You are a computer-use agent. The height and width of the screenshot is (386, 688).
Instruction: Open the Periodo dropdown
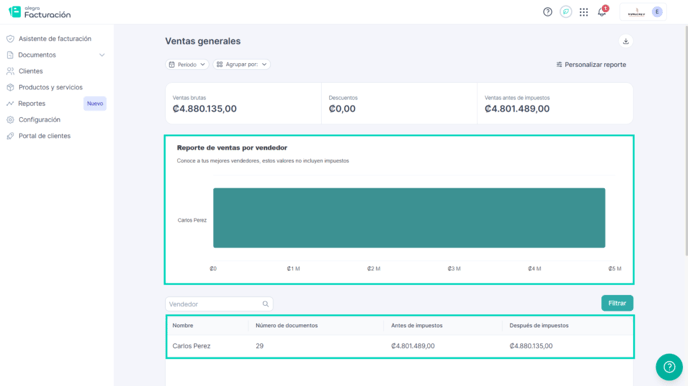(187, 64)
